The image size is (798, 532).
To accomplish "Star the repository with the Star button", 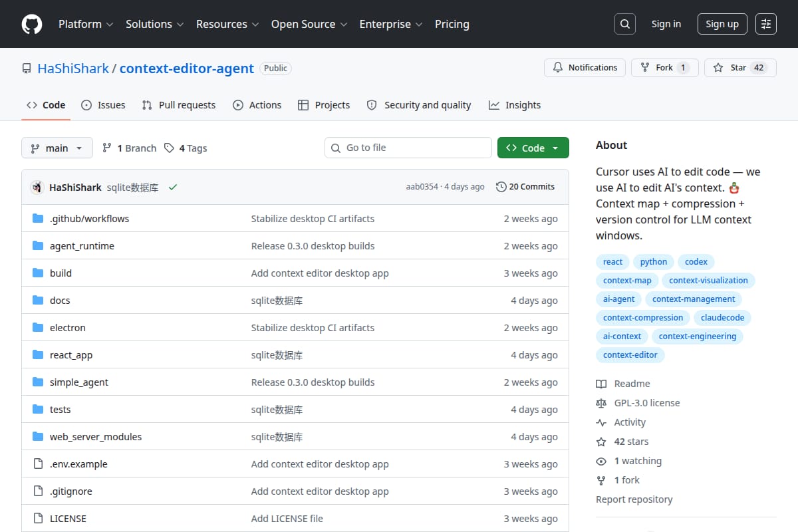I will click(740, 68).
